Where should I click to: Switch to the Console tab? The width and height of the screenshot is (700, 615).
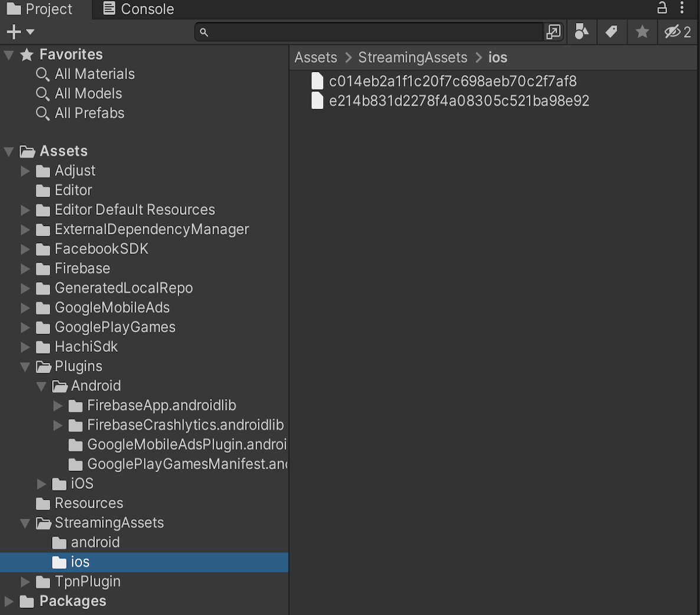pyautogui.click(x=138, y=9)
